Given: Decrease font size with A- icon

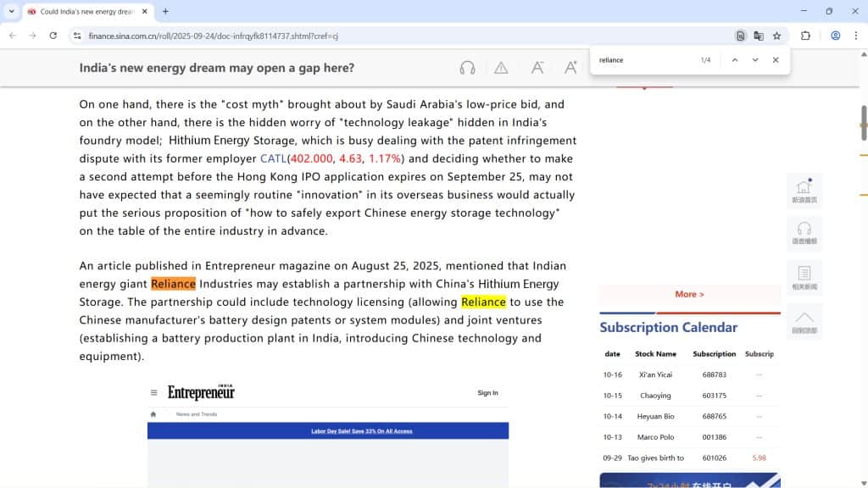Looking at the screenshot, I should click(537, 68).
